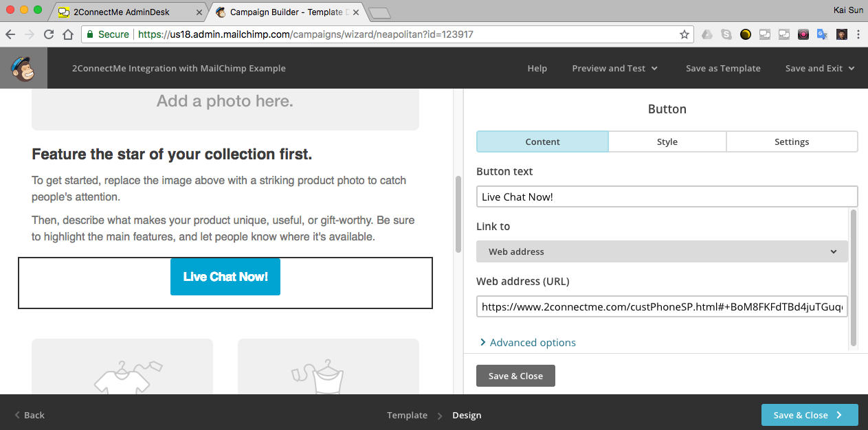Open the Skype extension icon
The width and height of the screenshot is (868, 430).
(x=726, y=34)
